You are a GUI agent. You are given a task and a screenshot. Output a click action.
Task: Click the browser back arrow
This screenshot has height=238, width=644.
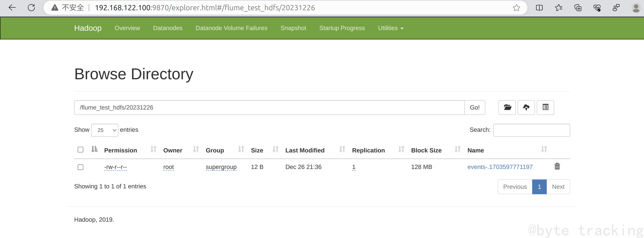click(x=12, y=8)
